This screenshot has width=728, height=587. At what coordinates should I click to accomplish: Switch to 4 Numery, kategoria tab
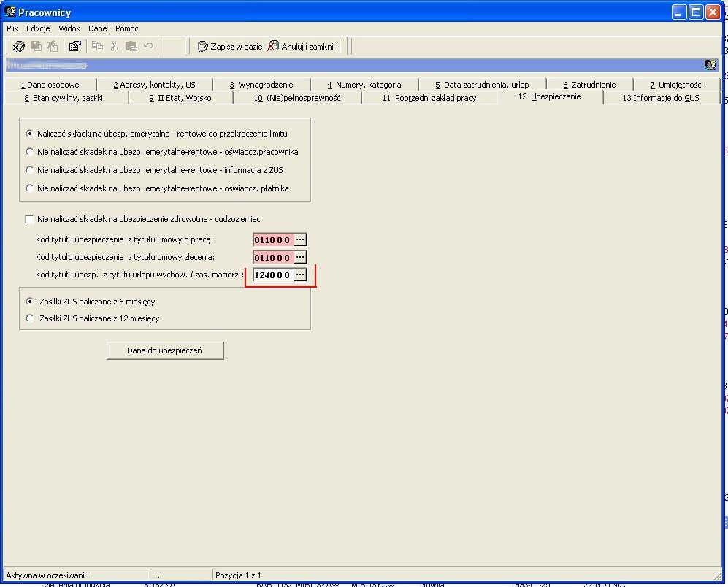[x=364, y=85]
